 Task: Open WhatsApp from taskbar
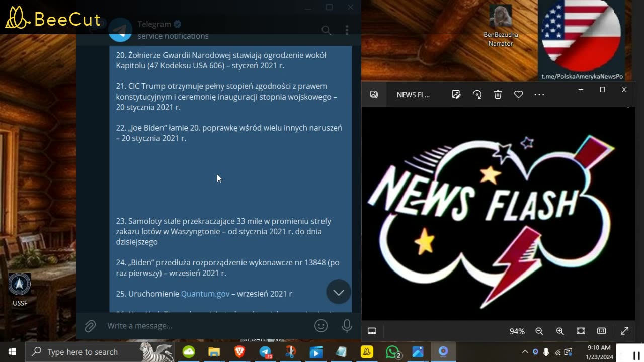pyautogui.click(x=392, y=352)
